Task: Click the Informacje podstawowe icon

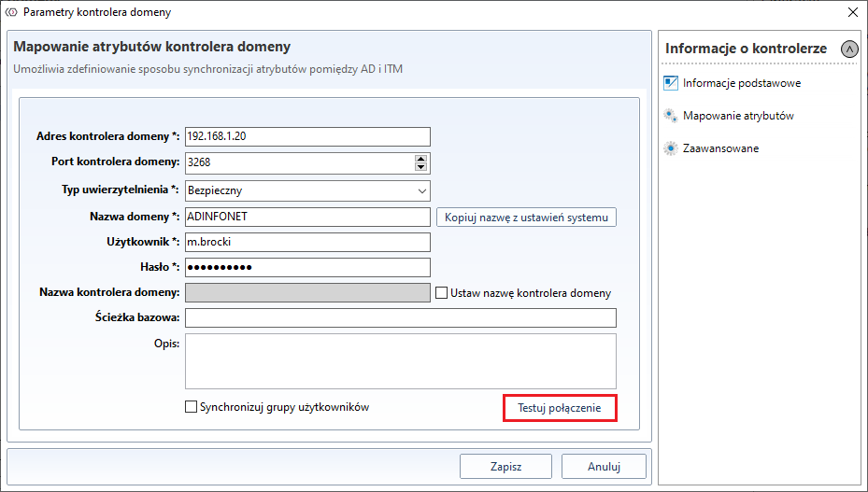Action: [670, 82]
